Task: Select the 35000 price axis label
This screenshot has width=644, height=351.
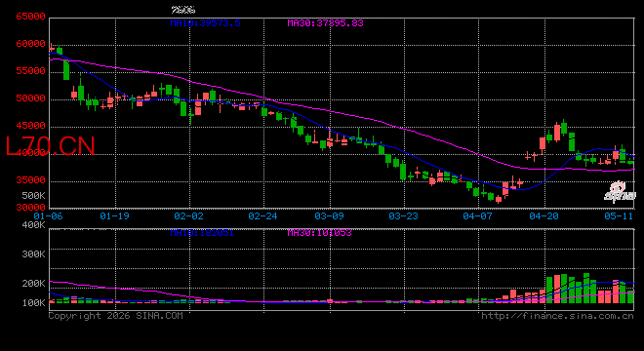Action: pos(30,180)
